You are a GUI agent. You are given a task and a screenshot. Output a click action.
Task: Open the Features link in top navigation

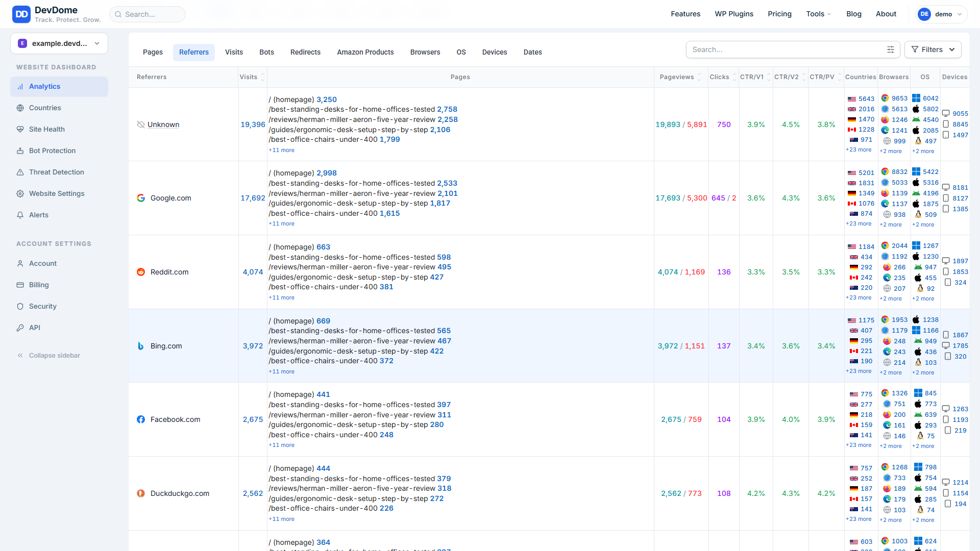[685, 14]
